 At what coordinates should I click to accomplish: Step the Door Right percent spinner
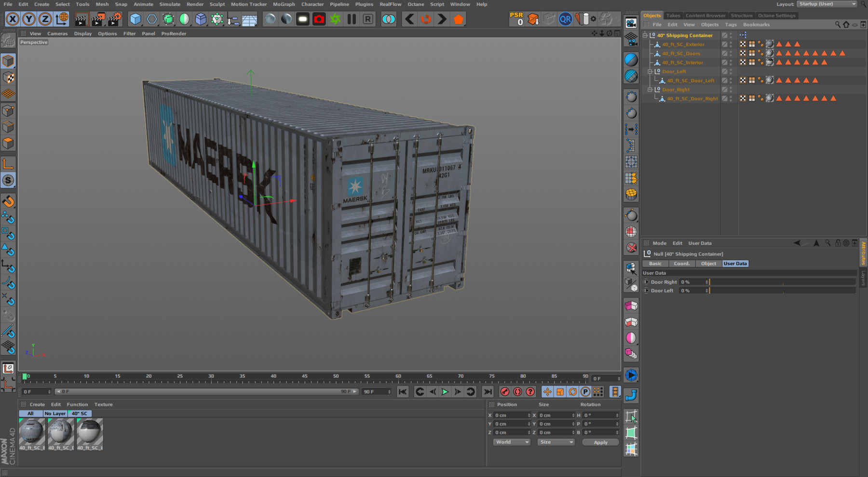tap(707, 282)
